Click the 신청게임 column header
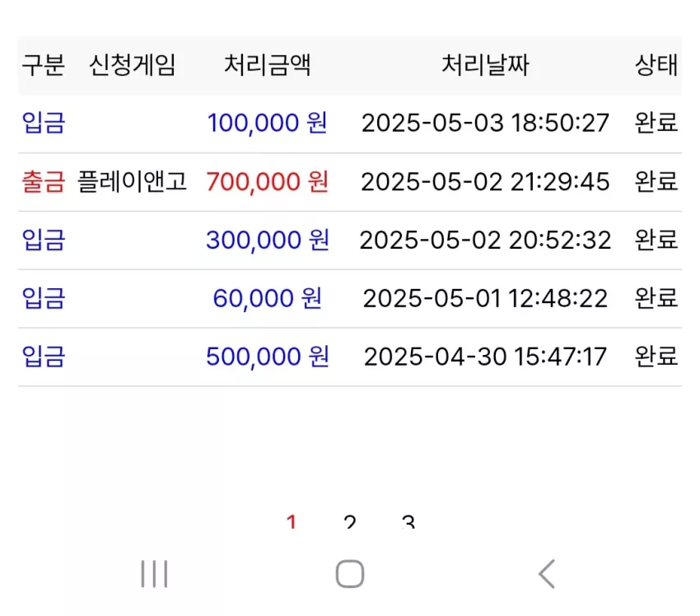This screenshot has width=700, height=616. (132, 65)
